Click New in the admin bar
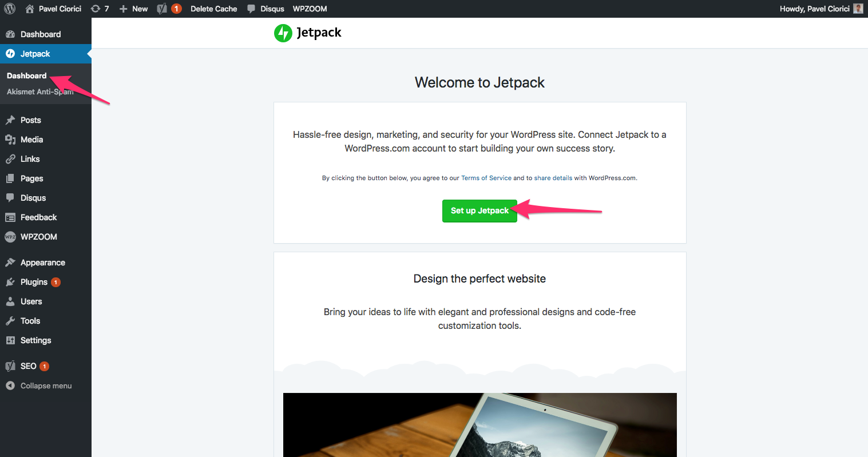 140,9
